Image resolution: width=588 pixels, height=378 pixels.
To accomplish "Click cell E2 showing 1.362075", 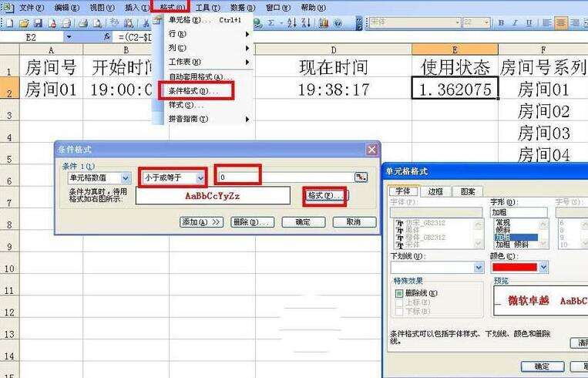I will click(455, 88).
